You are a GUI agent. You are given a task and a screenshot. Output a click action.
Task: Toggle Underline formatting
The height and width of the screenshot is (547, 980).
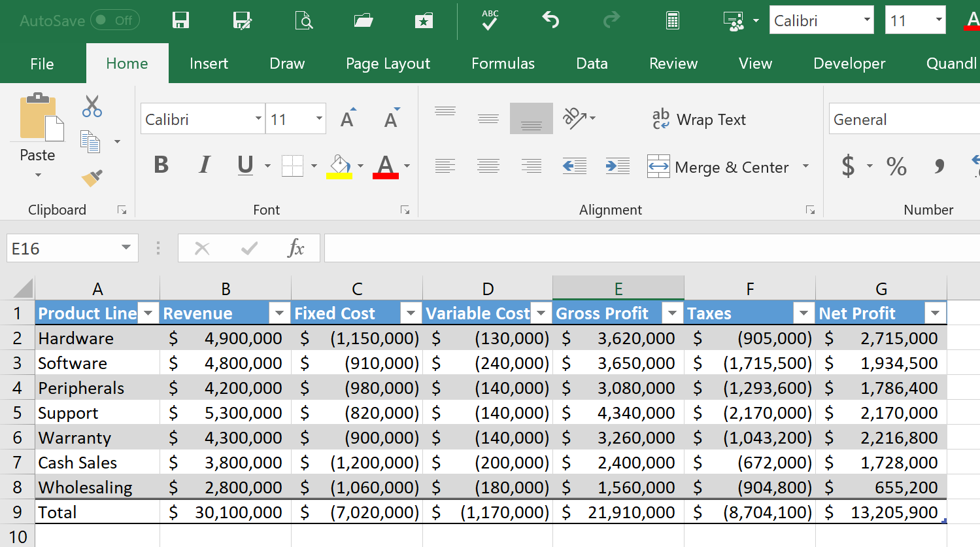245,165
